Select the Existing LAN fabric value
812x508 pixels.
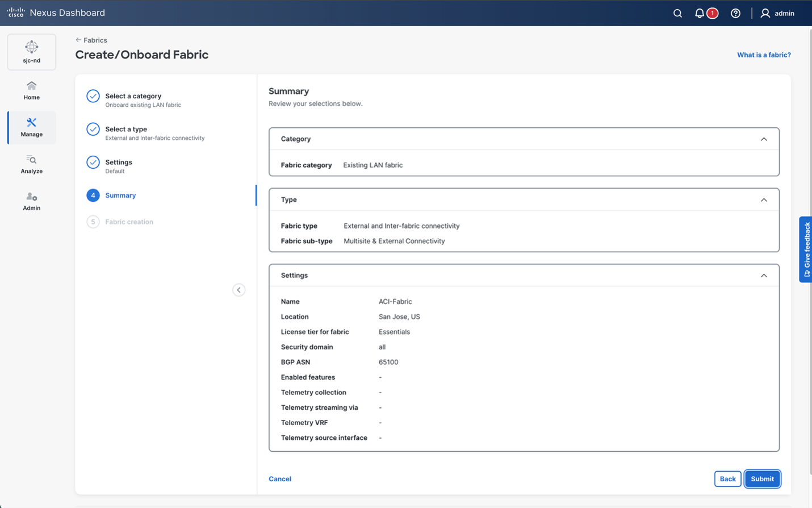coord(373,165)
